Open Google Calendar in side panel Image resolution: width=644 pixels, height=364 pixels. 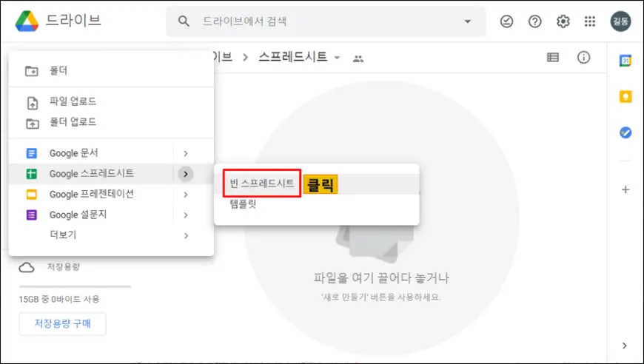point(625,61)
